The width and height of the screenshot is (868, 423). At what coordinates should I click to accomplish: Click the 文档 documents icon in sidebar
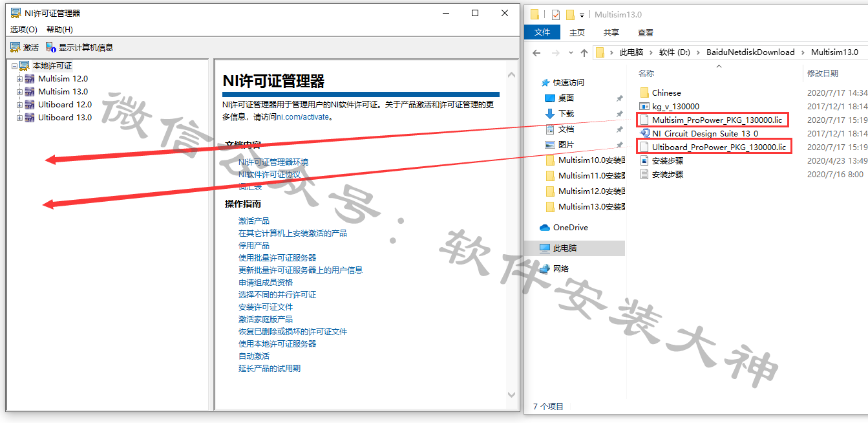click(550, 129)
